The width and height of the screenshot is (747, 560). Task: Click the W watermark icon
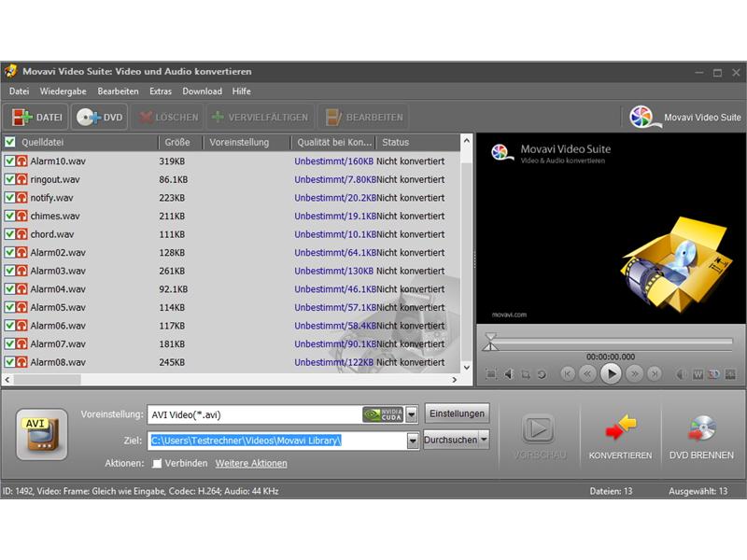click(x=698, y=374)
